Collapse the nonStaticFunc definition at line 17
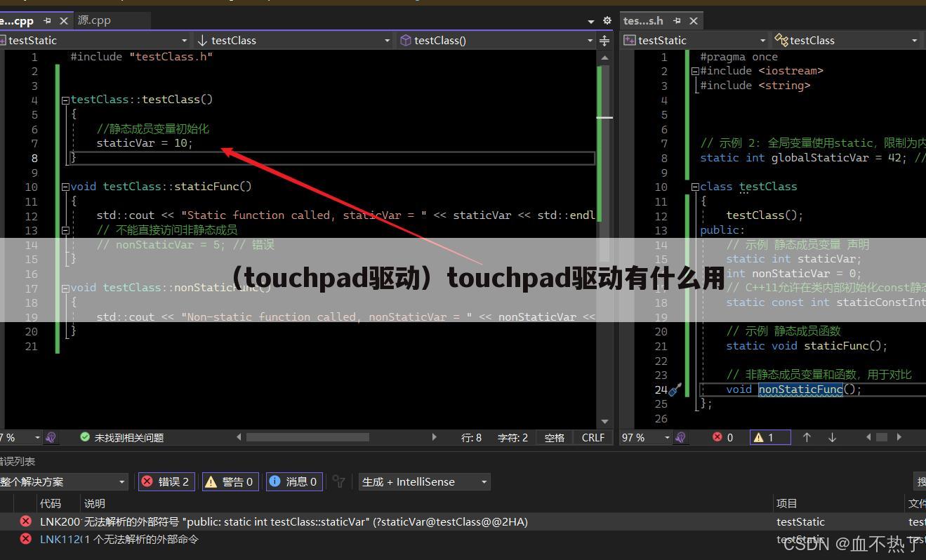 pos(65,288)
